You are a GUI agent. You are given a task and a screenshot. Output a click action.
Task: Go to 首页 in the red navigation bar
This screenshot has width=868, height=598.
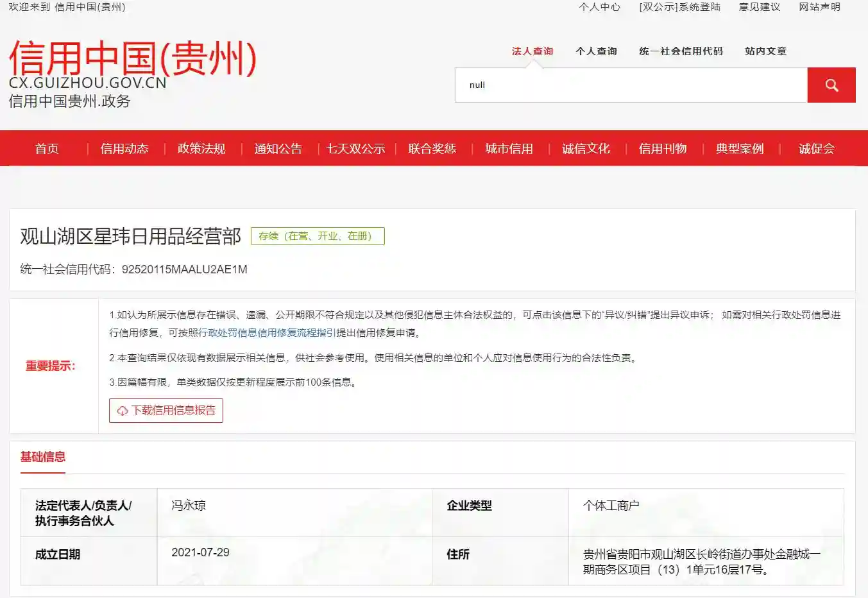tap(47, 149)
